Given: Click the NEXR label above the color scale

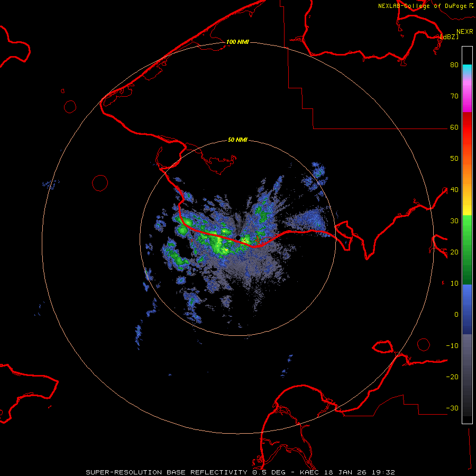Looking at the screenshot, I should (464, 32).
